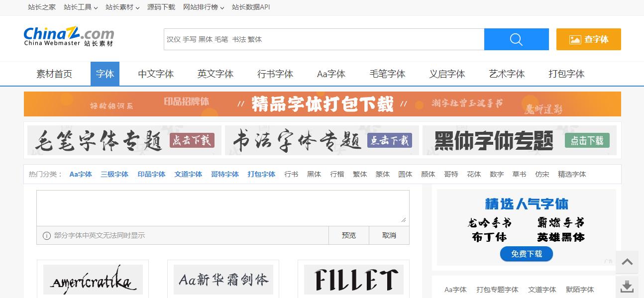Click the blue search magnifier icon
The image size is (644, 298).
[x=516, y=39]
